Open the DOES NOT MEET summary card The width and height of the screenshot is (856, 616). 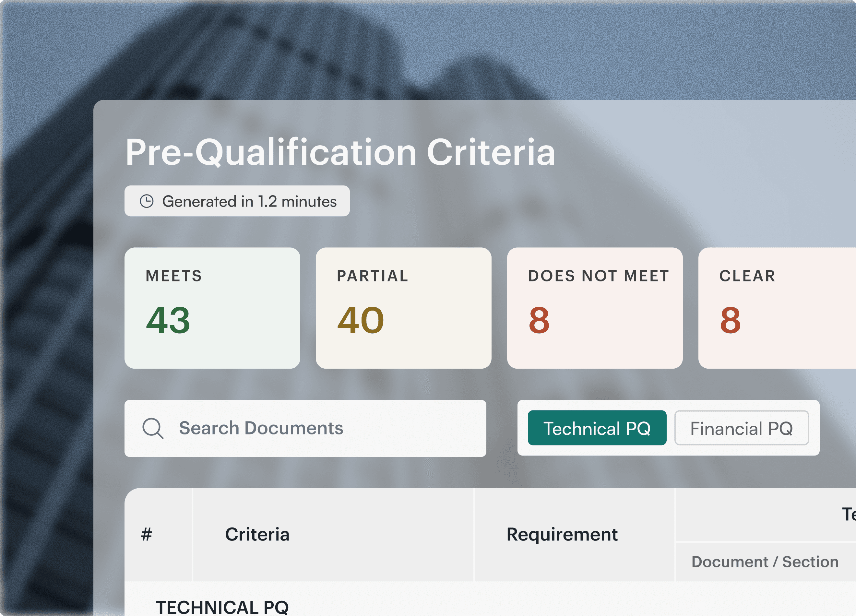click(595, 308)
